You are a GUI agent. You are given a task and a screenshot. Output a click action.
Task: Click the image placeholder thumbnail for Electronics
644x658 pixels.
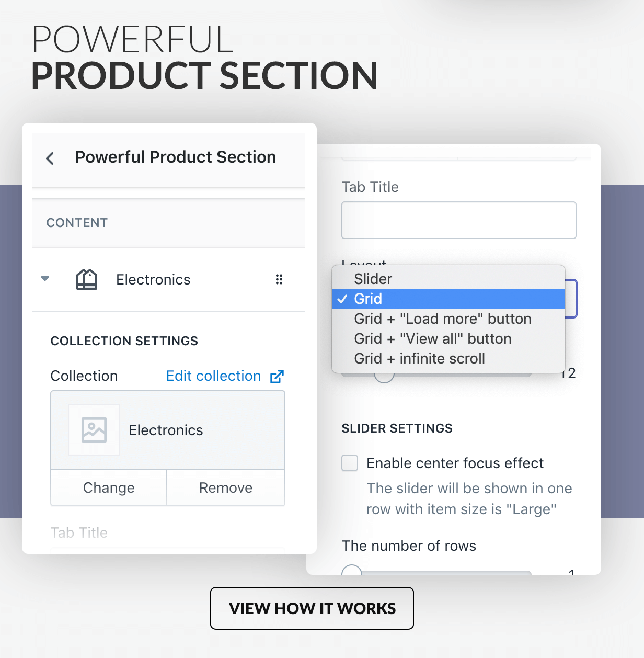94,430
